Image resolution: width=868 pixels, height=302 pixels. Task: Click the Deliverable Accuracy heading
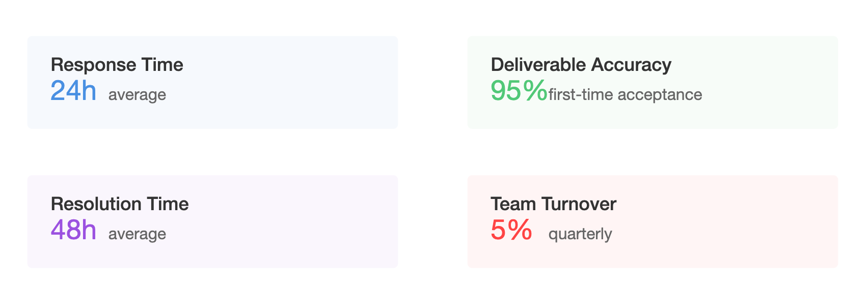tap(581, 65)
